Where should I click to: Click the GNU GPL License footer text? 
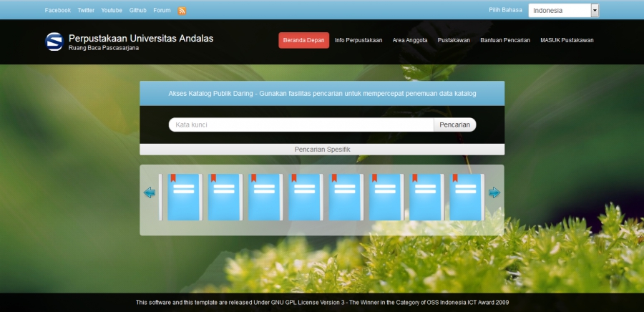[x=322, y=303]
